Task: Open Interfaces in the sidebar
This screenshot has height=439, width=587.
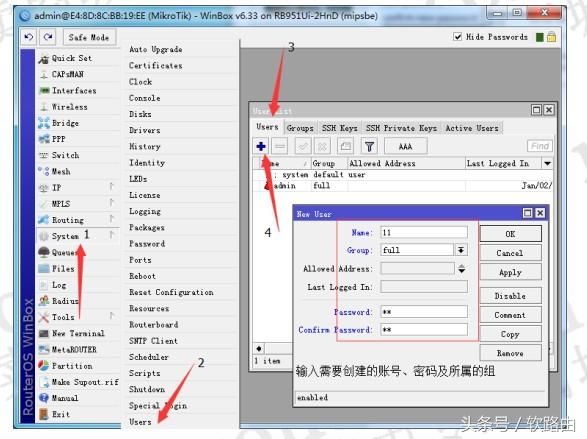Action: click(74, 91)
